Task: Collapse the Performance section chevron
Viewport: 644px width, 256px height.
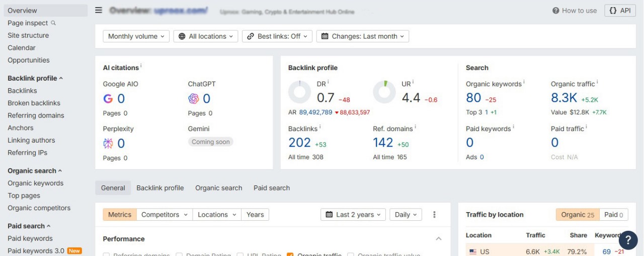Action: [x=439, y=239]
